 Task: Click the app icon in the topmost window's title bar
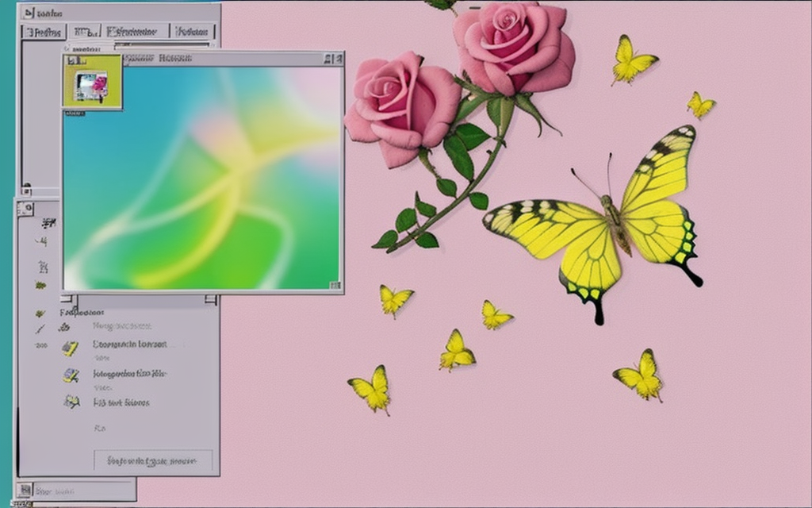(x=29, y=13)
